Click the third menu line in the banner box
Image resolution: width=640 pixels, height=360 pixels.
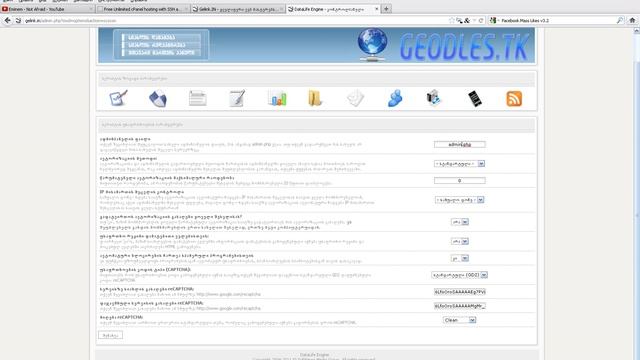click(x=161, y=53)
